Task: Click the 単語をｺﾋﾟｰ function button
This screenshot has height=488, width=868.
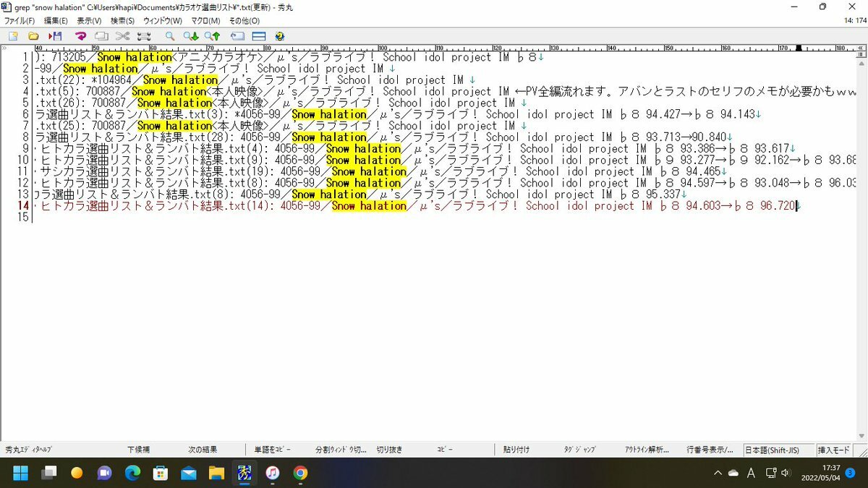Action: coord(272,449)
